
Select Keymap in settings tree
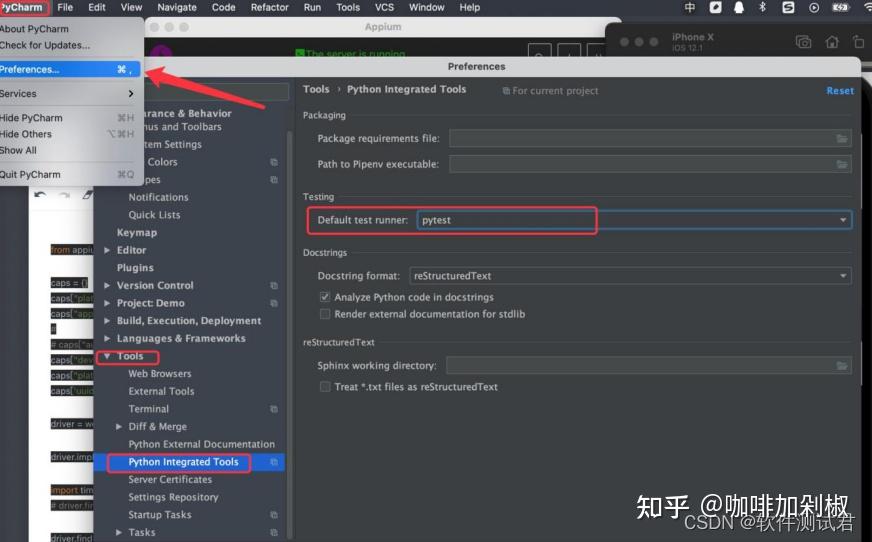pyautogui.click(x=137, y=232)
